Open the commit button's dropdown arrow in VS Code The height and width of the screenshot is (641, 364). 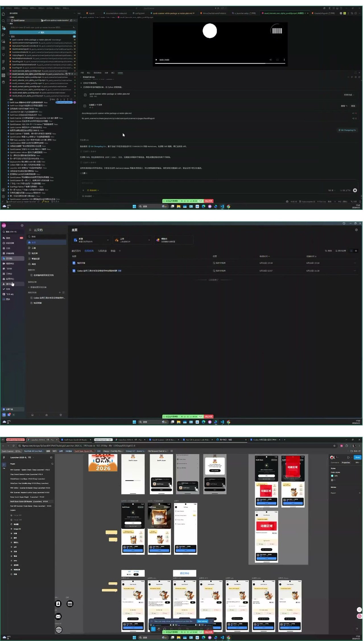(74, 32)
